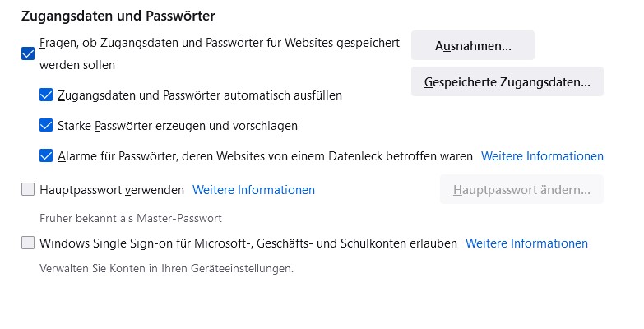Open 'Weitere Informationen' link for Datenleck alarms
This screenshot has height=329, width=644.
click(542, 156)
